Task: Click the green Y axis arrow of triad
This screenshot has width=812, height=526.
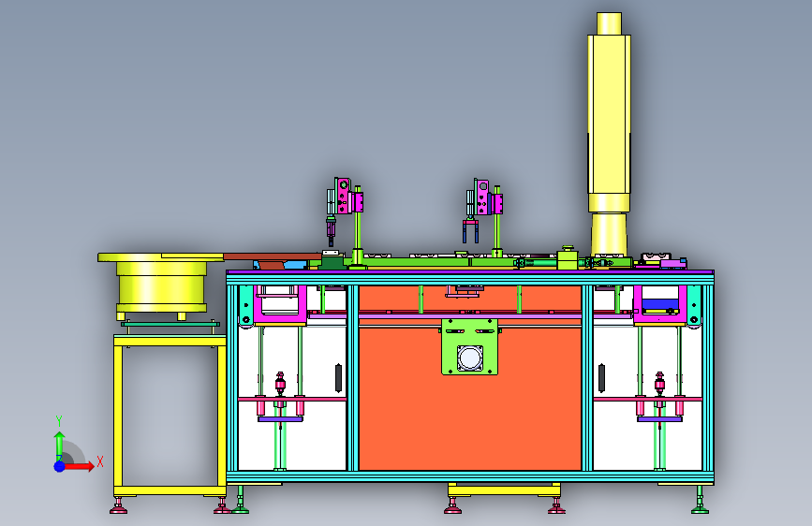Action: [60, 446]
